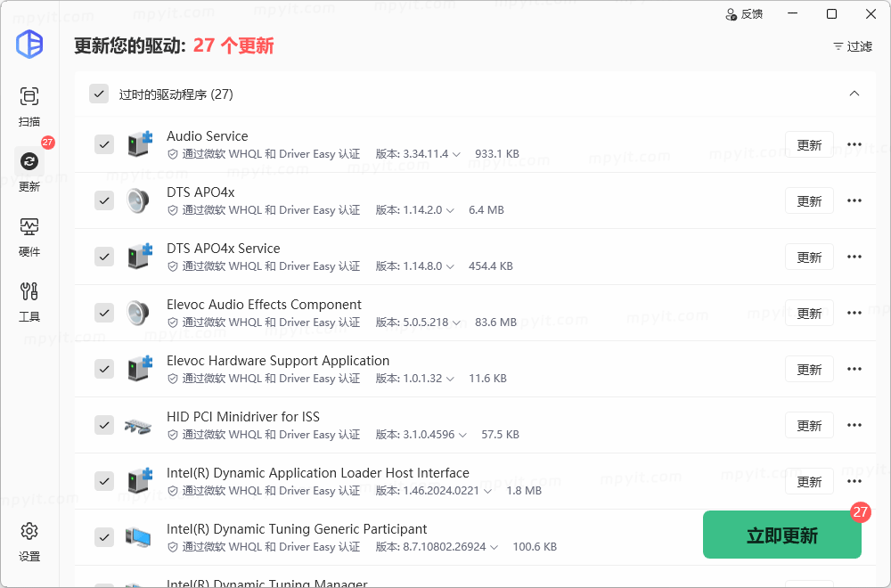Open the 扫描 scan page icon

[29, 96]
